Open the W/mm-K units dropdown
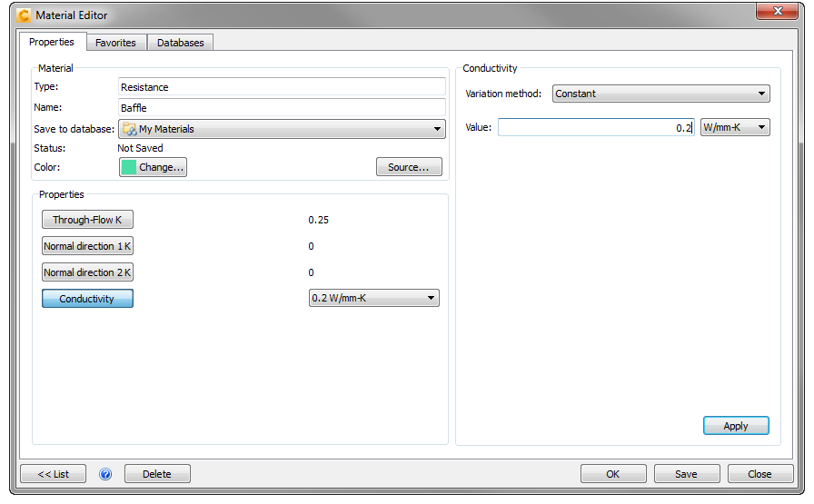 [735, 127]
